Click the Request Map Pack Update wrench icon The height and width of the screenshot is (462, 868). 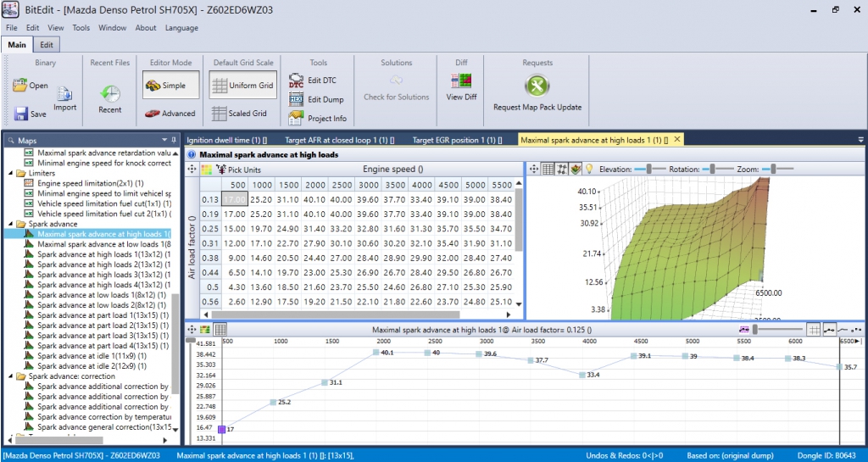pyautogui.click(x=537, y=86)
